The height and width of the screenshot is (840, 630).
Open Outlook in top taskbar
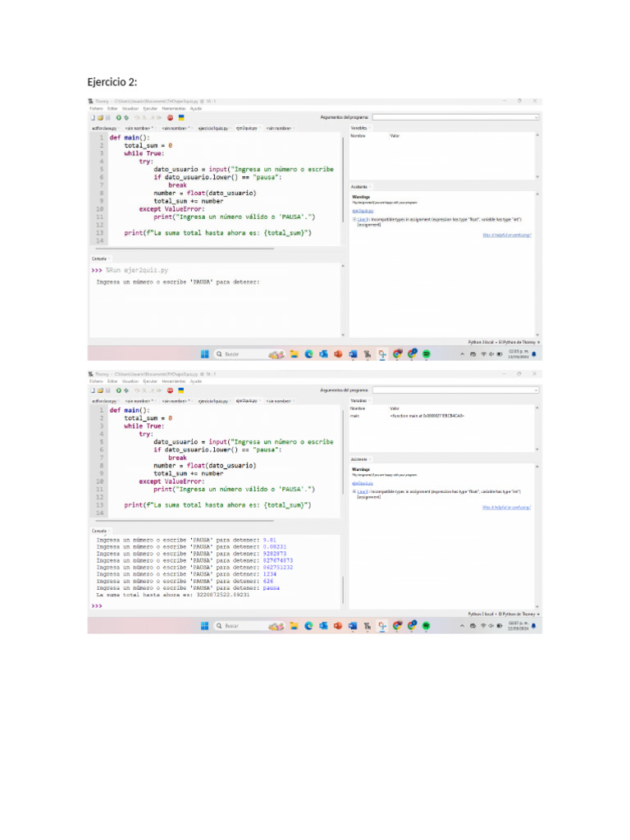pos(323,354)
